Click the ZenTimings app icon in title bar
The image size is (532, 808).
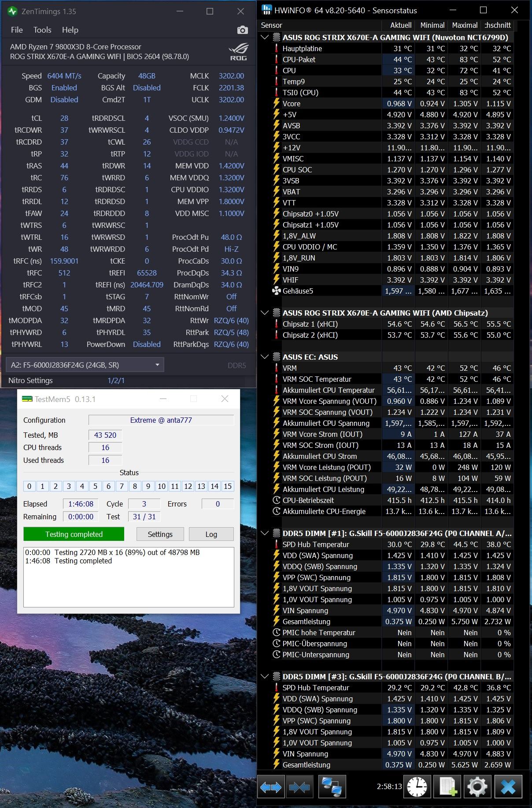13,11
